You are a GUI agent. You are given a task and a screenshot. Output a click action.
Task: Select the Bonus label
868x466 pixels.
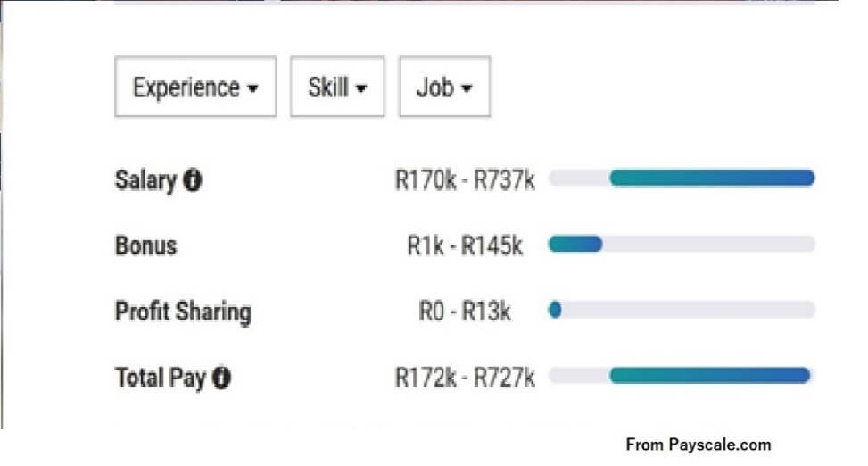[145, 245]
